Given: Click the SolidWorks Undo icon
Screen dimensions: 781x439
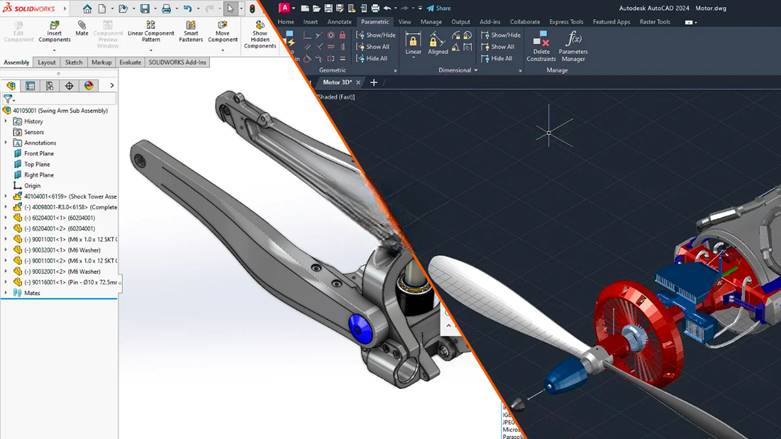Looking at the screenshot, I should pos(187,8).
